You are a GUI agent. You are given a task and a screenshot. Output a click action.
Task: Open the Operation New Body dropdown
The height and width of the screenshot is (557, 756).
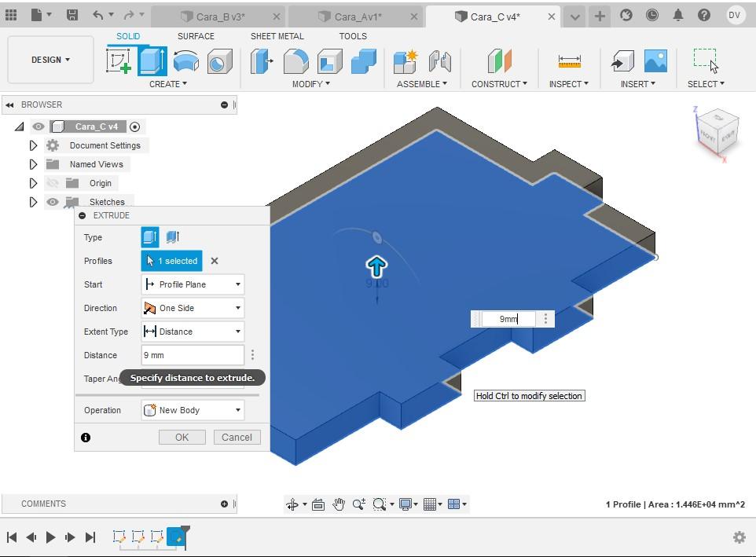pyautogui.click(x=193, y=410)
